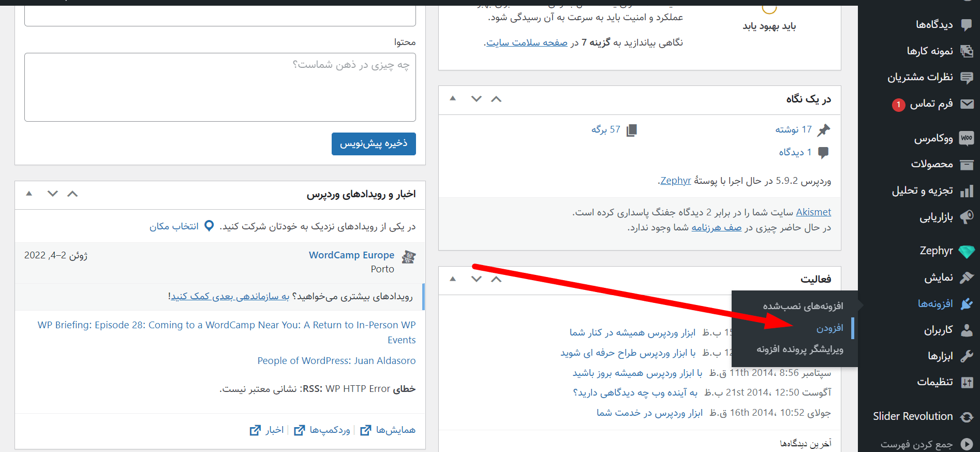Click the تجزیه و تحلیل chart icon
Viewport: 980px width, 452px height.
[966, 191]
